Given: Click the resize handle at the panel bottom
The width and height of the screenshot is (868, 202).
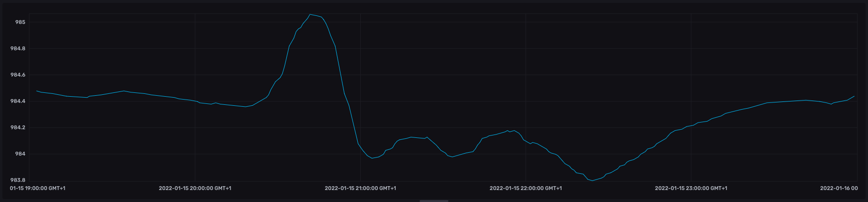Looking at the screenshot, I should (434, 201).
